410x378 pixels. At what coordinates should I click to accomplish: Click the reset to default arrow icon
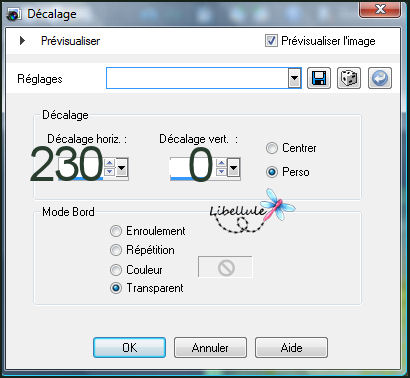380,78
